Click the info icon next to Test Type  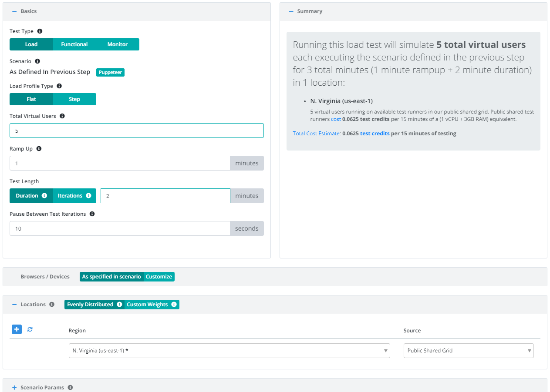point(40,31)
